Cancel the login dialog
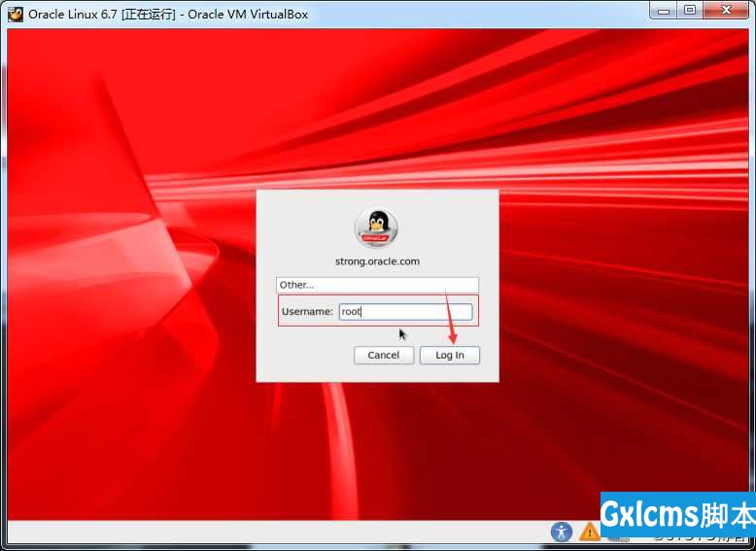This screenshot has width=756, height=551. (x=383, y=356)
